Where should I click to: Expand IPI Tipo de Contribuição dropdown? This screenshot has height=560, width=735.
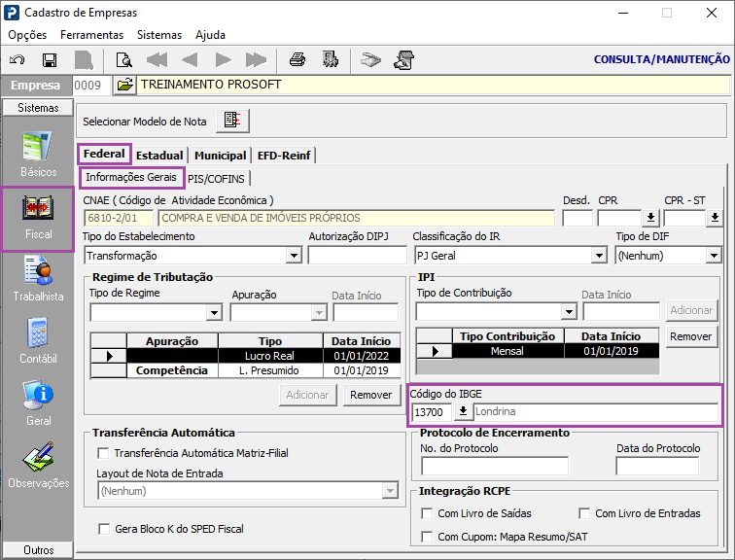click(x=569, y=311)
